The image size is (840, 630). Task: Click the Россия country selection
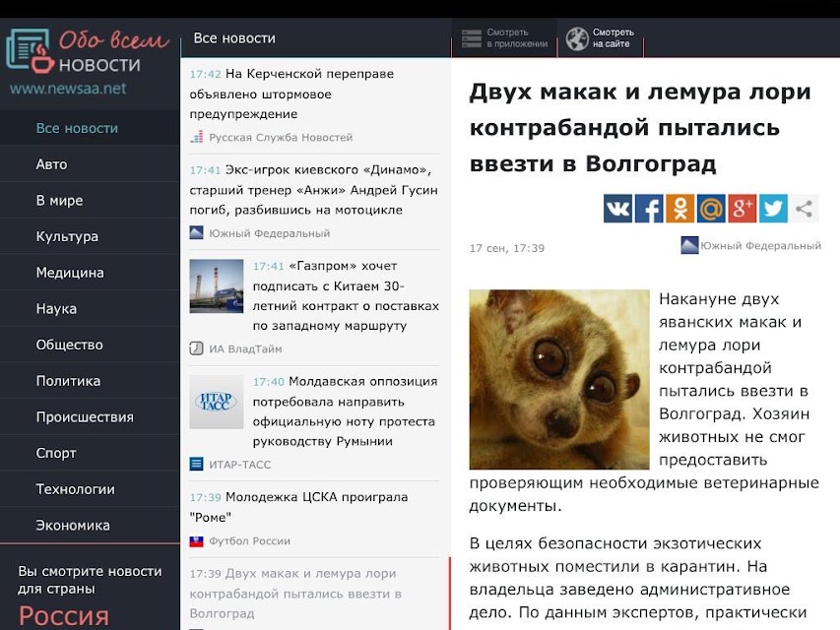pyautogui.click(x=64, y=616)
